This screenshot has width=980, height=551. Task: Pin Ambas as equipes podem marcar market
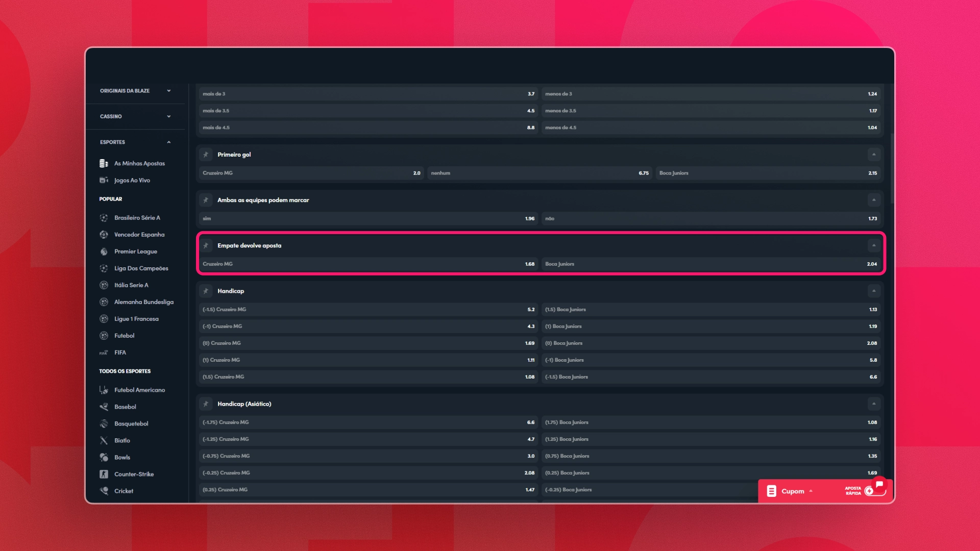click(x=206, y=200)
